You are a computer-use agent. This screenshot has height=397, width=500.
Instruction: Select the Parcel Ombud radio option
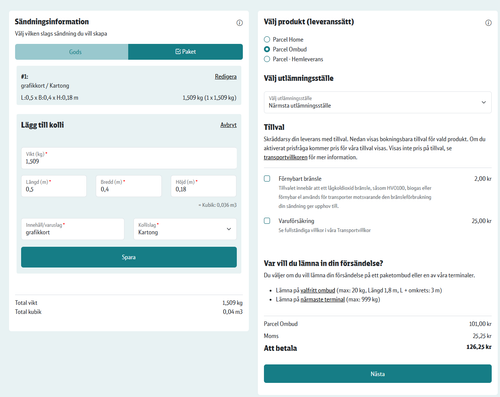click(x=267, y=49)
